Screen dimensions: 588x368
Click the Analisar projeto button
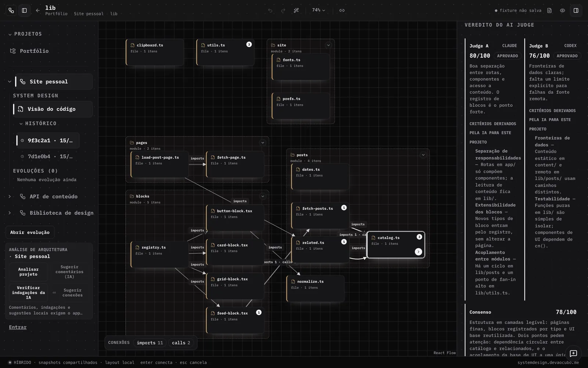28,272
